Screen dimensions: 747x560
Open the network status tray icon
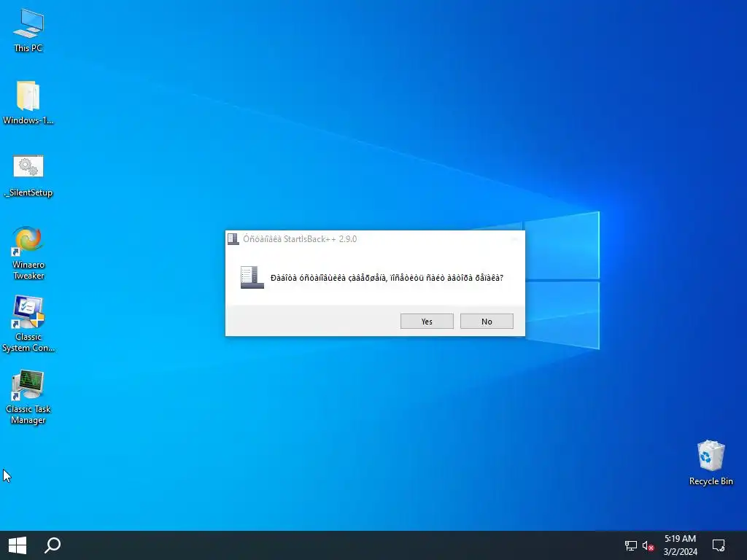[x=631, y=545]
